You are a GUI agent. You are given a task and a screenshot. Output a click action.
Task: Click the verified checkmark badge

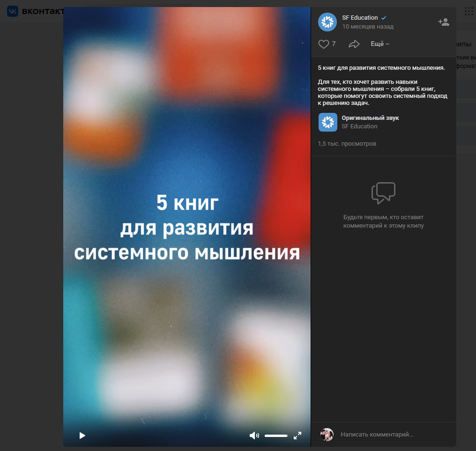point(384,18)
